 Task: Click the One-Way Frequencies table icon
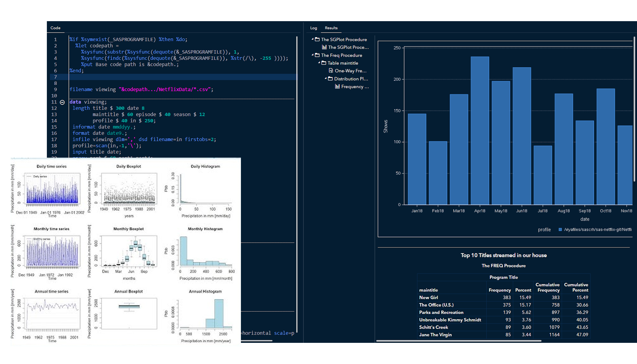point(331,71)
